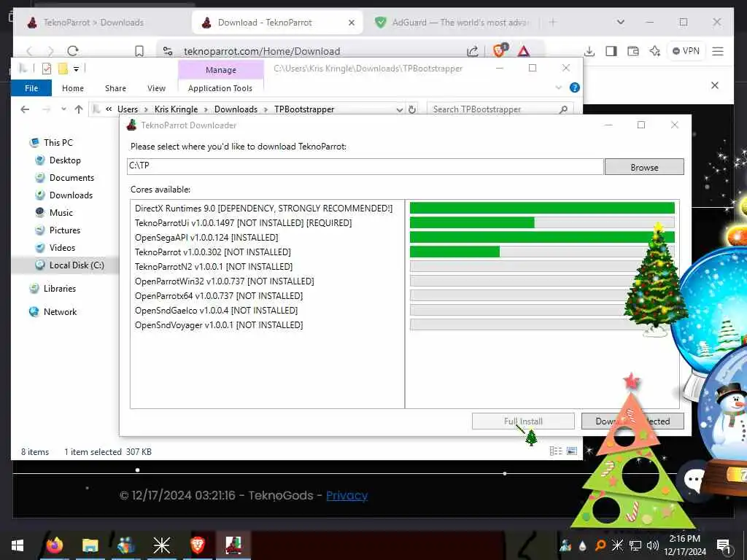Viewport: 747px width, 560px height.
Task: Select OpenSegaAPI v1.0.0.124 core
Action: [x=206, y=237]
